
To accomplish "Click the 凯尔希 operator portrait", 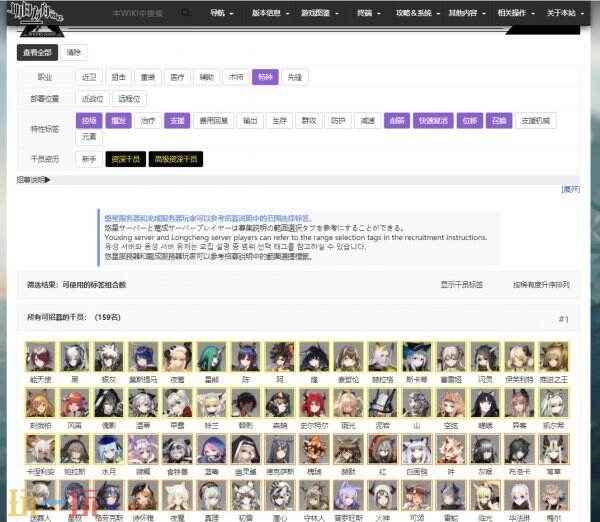I will tap(554, 403).
